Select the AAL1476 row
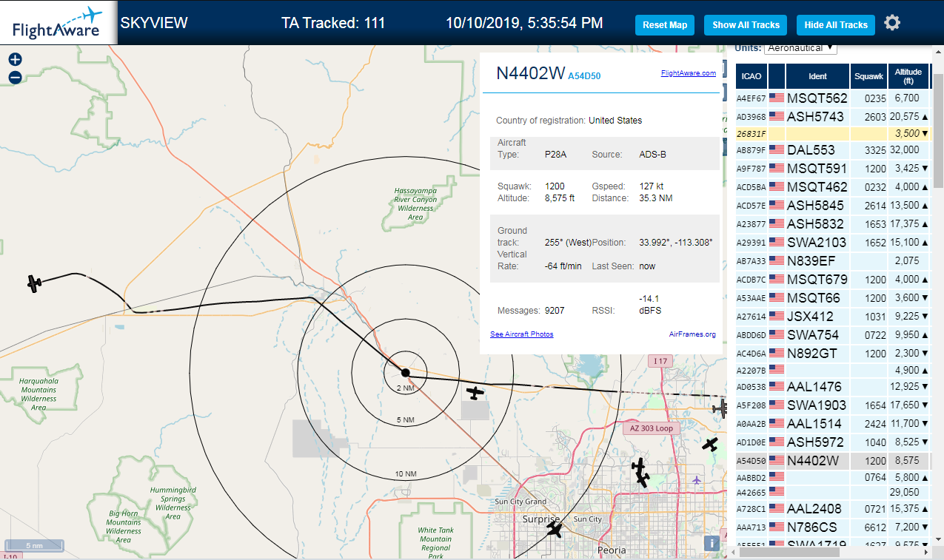This screenshot has height=560, width=944. click(833, 386)
